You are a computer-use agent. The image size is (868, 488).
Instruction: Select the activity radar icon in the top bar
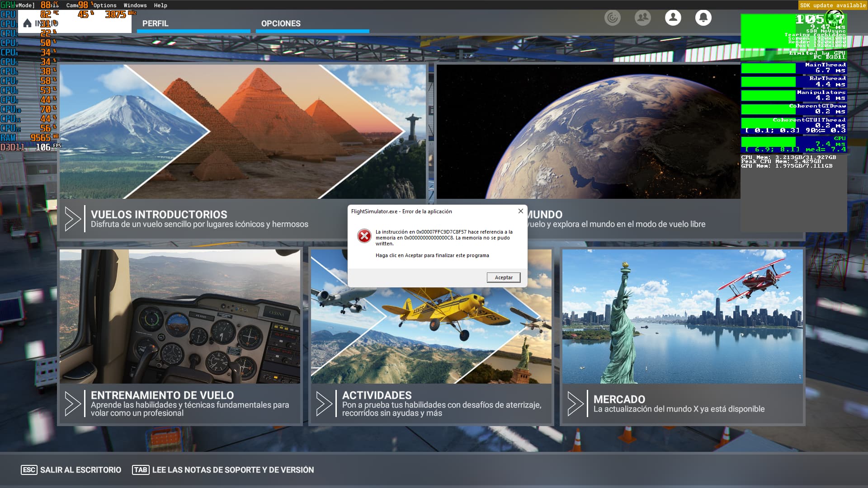(613, 18)
